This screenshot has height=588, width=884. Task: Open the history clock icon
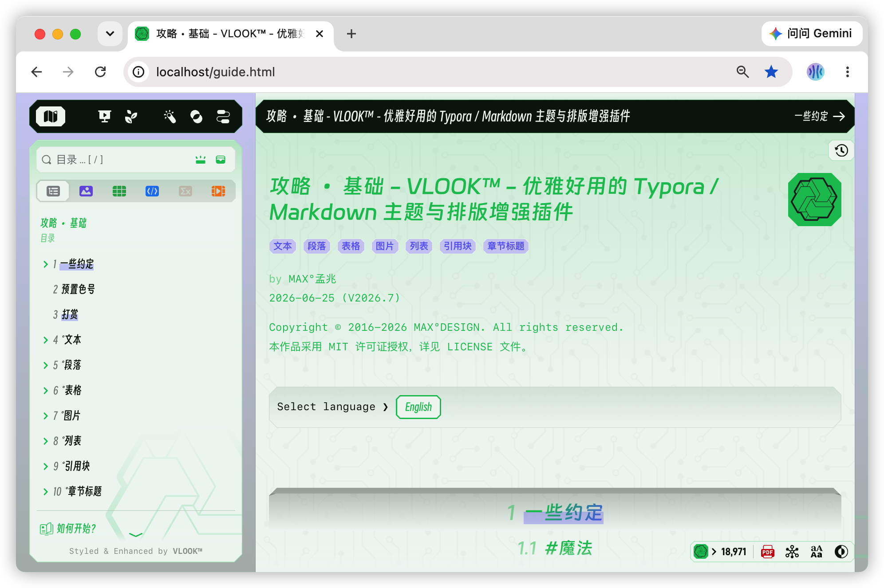pyautogui.click(x=841, y=150)
